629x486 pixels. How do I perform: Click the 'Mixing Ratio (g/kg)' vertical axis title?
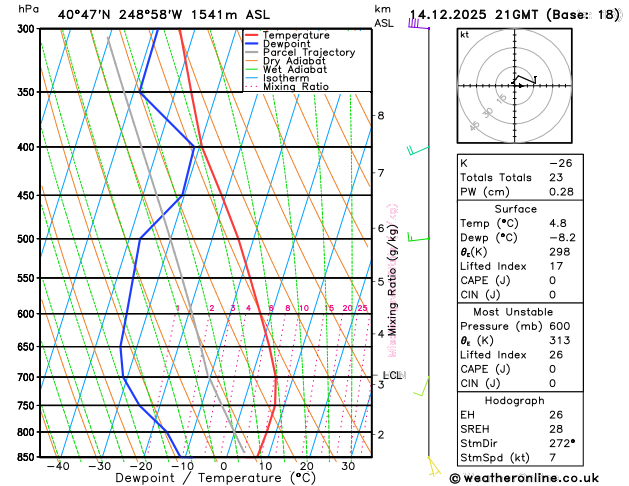393,280
